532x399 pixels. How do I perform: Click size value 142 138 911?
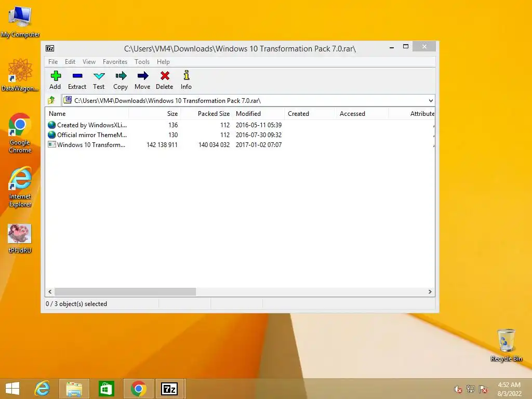pos(162,145)
